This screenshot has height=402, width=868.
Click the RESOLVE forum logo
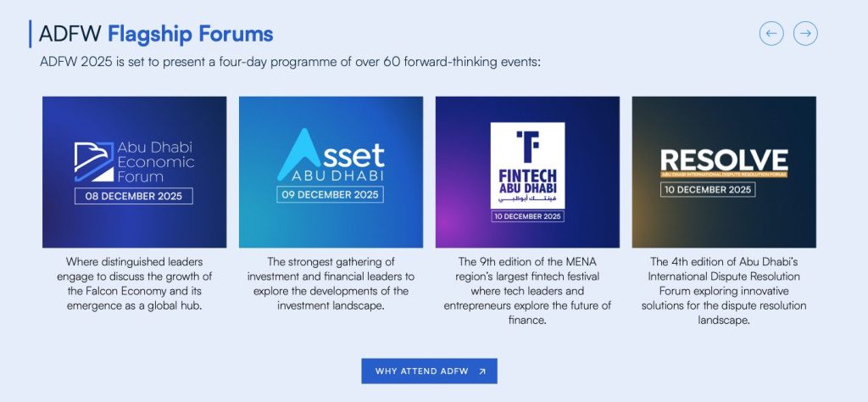(723, 161)
